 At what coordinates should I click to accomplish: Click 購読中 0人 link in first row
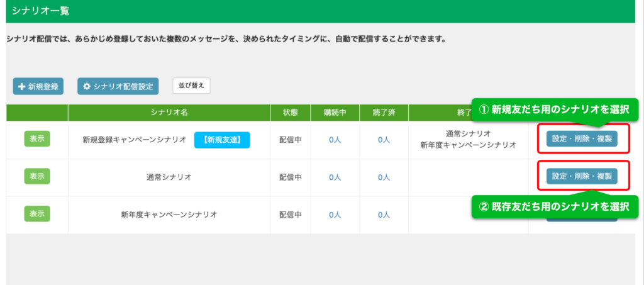[x=335, y=140]
